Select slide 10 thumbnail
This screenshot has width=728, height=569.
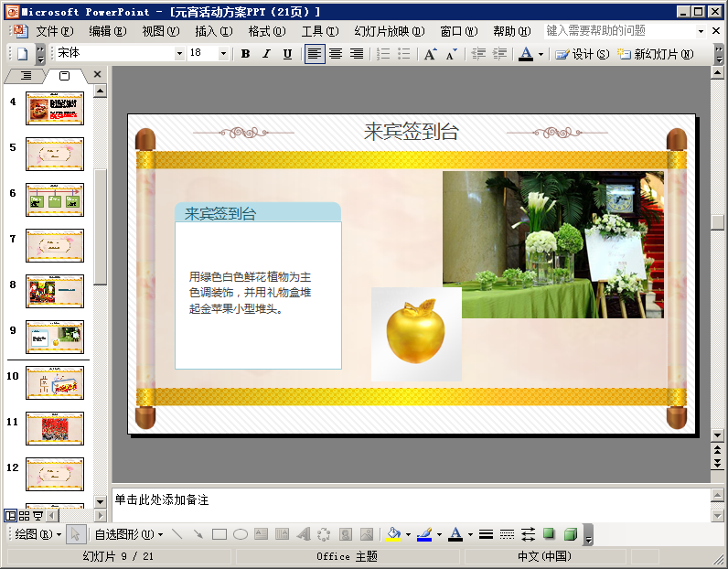pos(55,382)
